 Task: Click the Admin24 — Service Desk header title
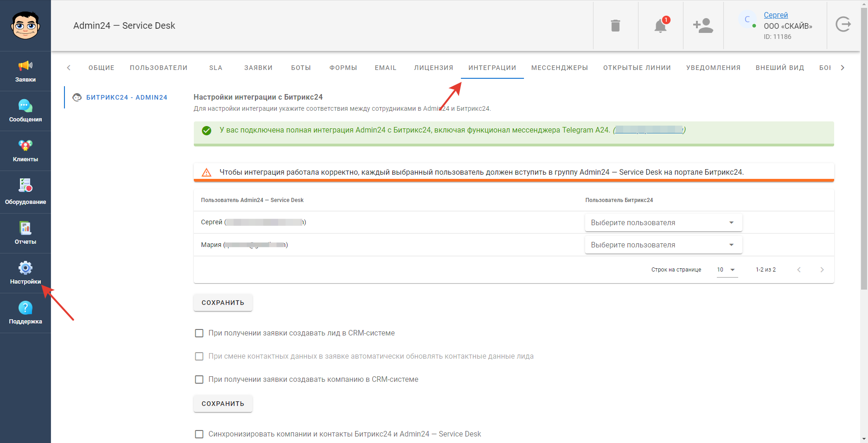(x=124, y=25)
